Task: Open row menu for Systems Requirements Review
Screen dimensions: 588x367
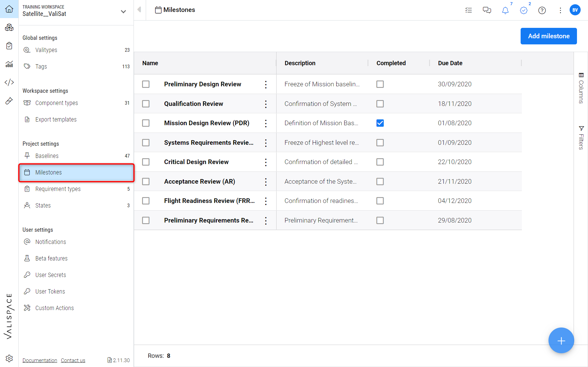Action: tap(266, 143)
